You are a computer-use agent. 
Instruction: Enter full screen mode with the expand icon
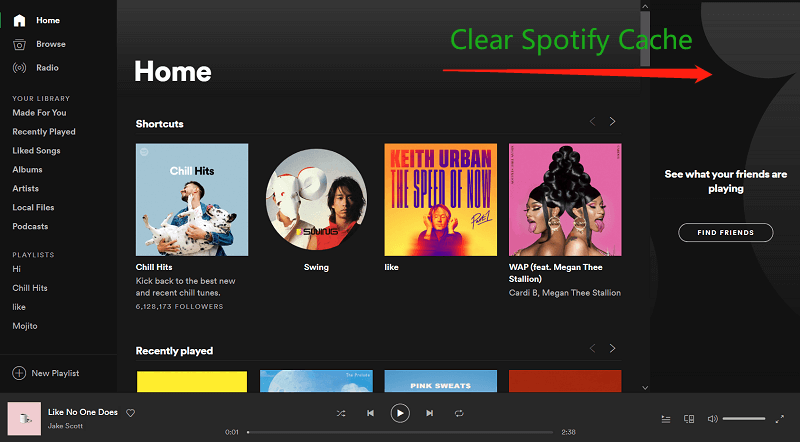tap(780, 419)
